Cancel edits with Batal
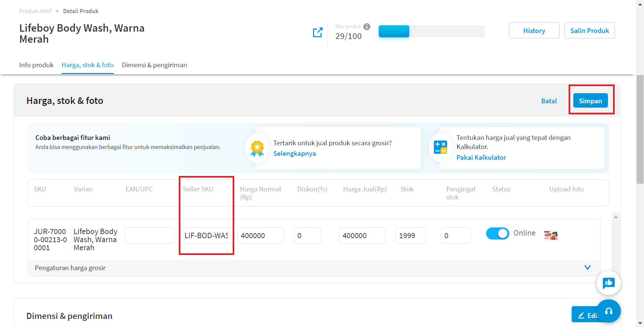Image resolution: width=644 pixels, height=330 pixels. click(549, 101)
